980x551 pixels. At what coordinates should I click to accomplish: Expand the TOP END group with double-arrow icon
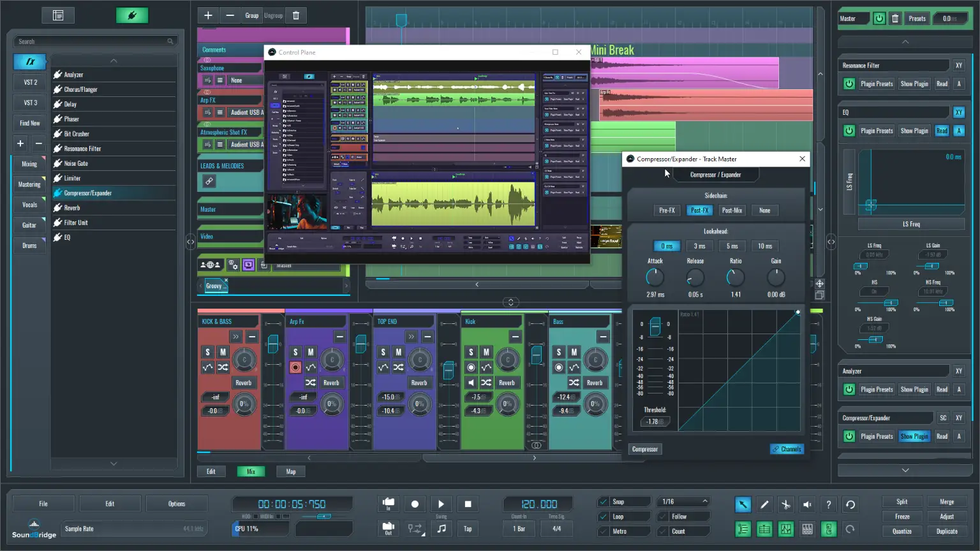coord(412,337)
